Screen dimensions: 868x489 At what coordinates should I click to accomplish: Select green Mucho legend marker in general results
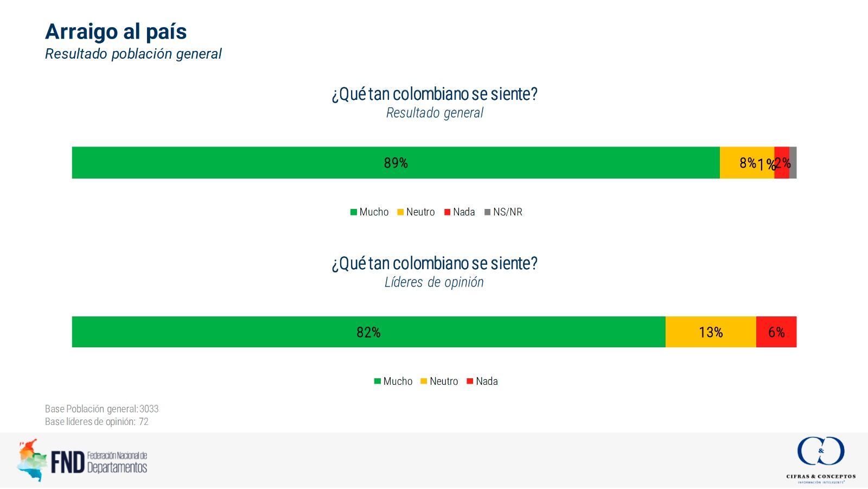[x=354, y=212]
